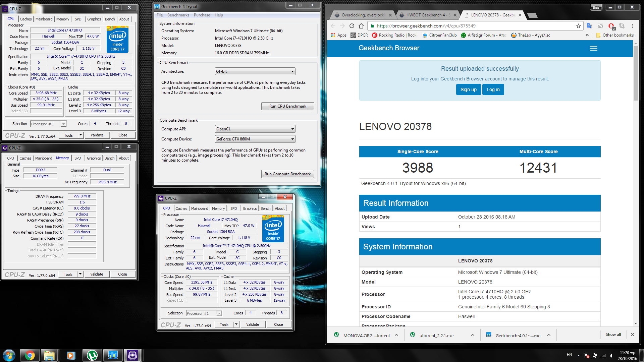Open the Google Translate extension icon

pos(589,26)
